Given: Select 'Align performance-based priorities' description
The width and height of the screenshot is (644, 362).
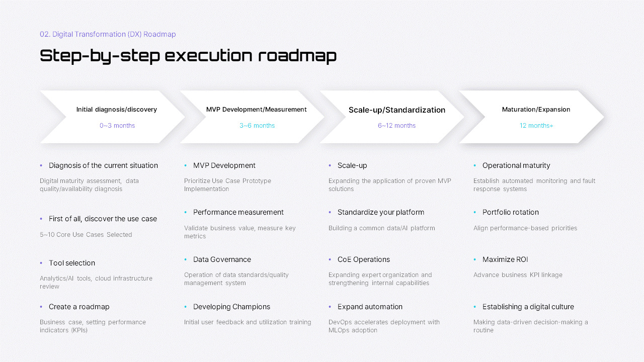Looking at the screenshot, I should point(525,228).
